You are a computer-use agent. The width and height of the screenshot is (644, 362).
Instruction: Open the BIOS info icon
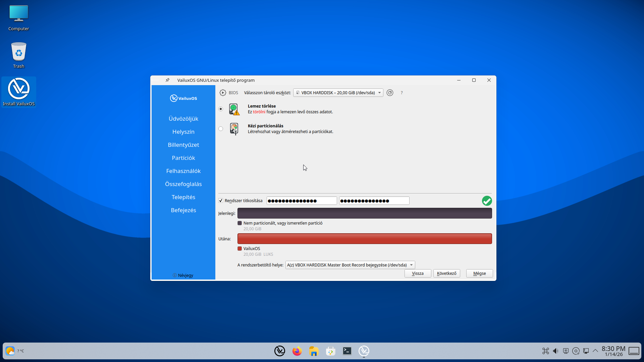click(223, 93)
